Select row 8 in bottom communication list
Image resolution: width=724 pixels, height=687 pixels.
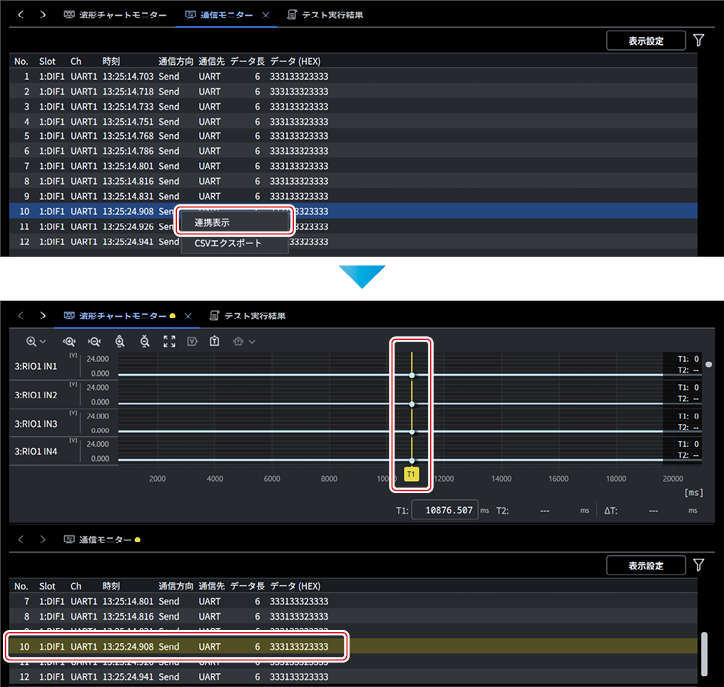click(x=353, y=616)
